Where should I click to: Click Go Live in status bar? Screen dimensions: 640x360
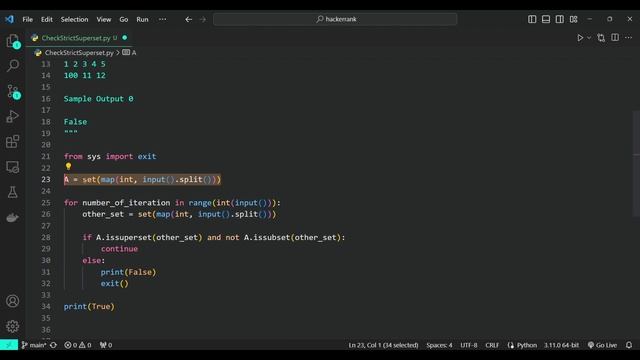pyautogui.click(x=602, y=345)
